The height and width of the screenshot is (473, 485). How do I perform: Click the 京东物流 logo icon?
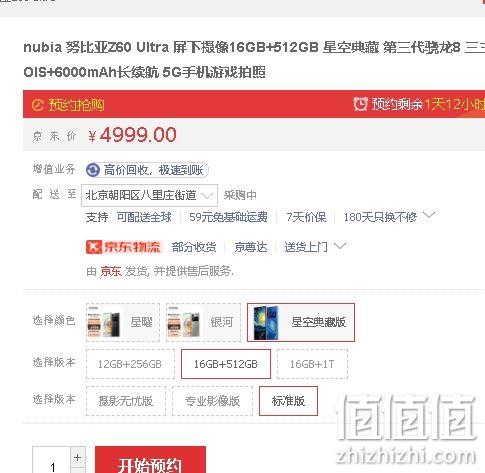93,247
